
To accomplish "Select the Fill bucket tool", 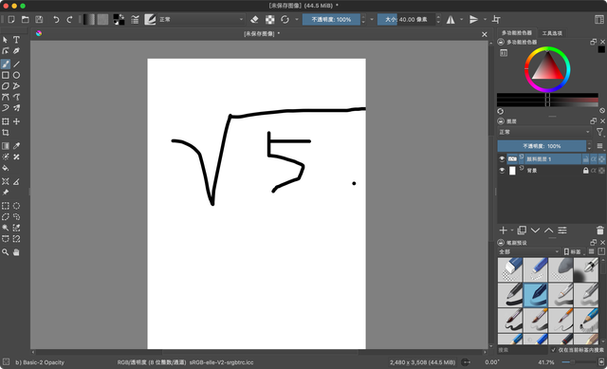I will point(5,168).
